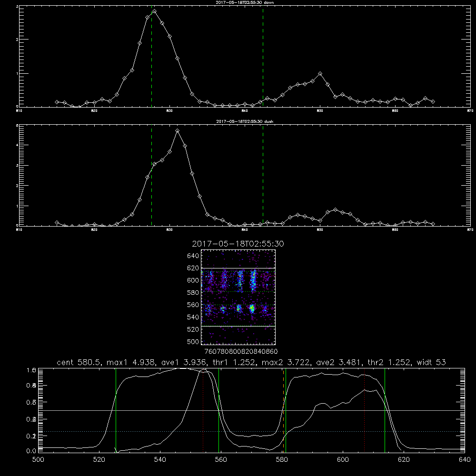Click the peak data point of the dawn curve
Viewport: 476px width, 476px height.
coord(155,11)
